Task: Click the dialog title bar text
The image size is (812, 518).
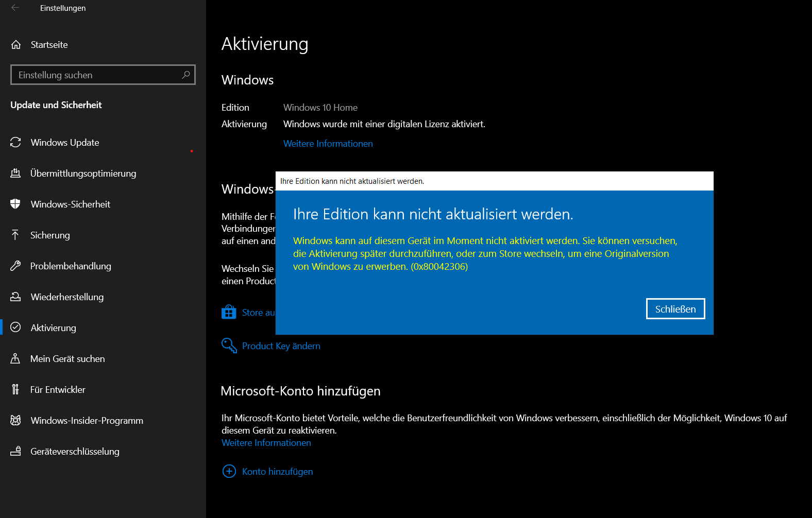Action: tap(352, 181)
